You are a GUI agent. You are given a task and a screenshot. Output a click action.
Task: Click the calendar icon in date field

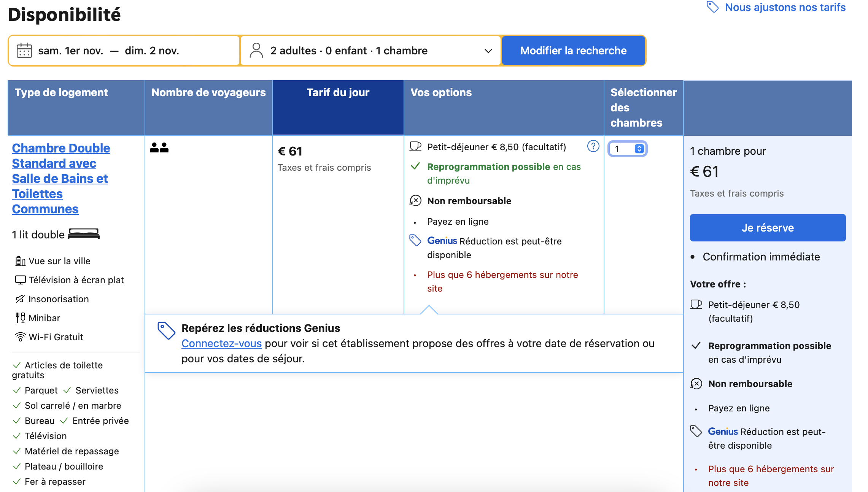(x=24, y=51)
